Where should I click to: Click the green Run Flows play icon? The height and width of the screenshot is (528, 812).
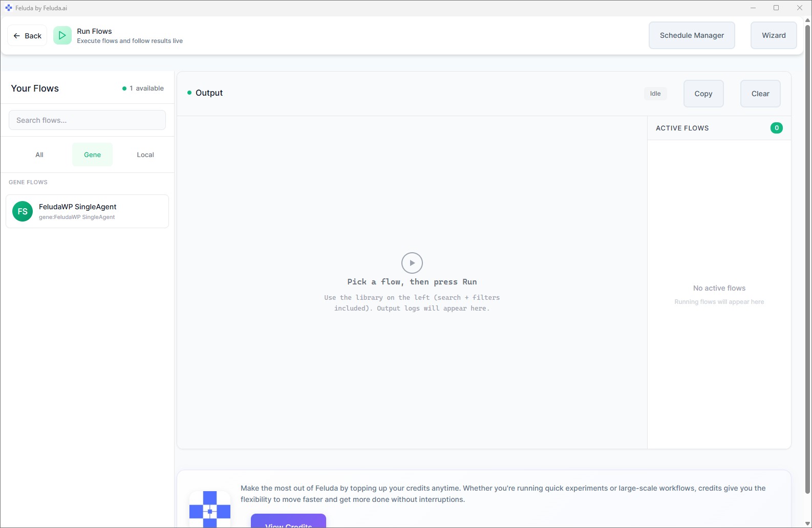pos(62,36)
